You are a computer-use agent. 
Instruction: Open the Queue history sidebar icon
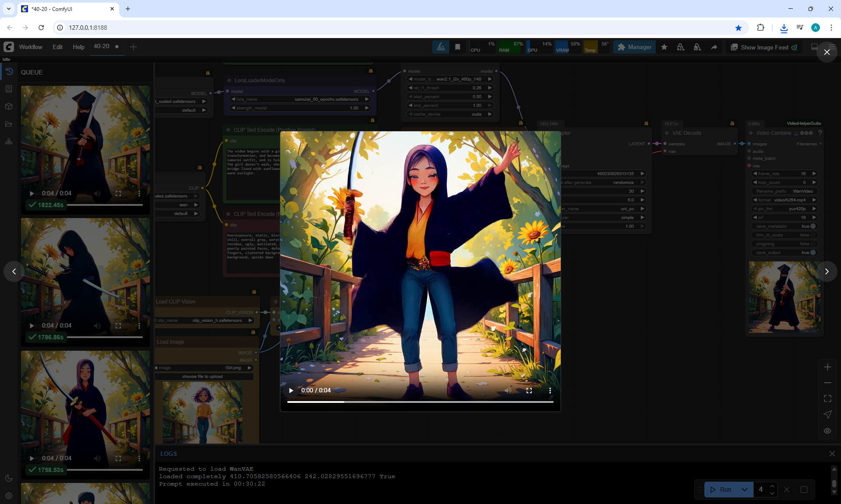click(9, 71)
